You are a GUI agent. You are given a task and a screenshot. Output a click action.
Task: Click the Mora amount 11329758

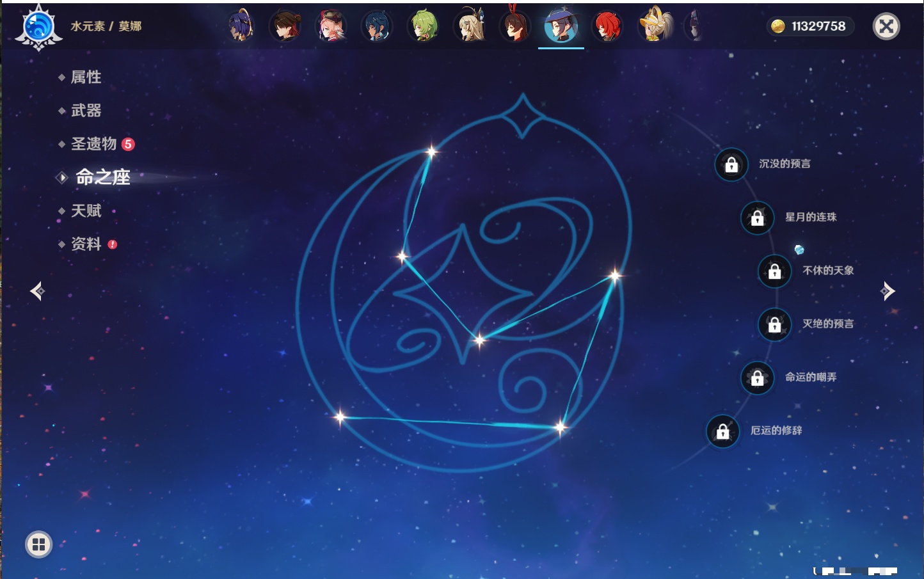(x=818, y=26)
